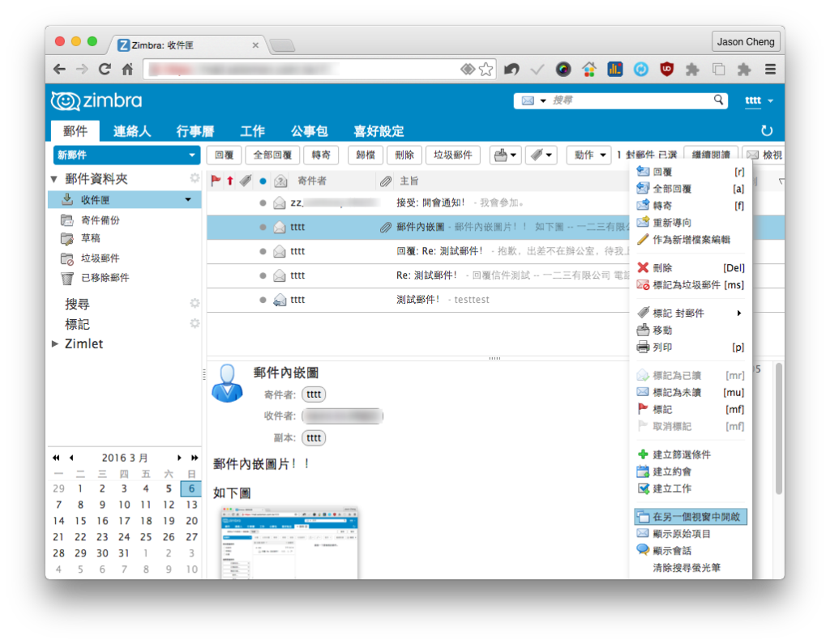Click the reading pane vertical scrollbar
The image size is (830, 644).
(779, 429)
